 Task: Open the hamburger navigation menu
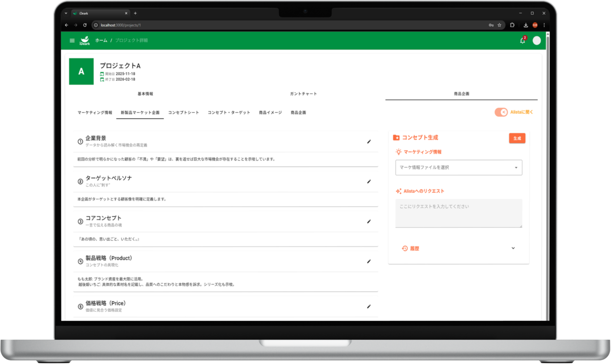[72, 41]
